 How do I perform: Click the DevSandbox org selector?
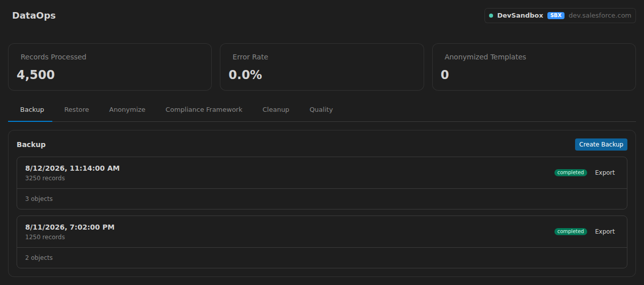coord(560,16)
